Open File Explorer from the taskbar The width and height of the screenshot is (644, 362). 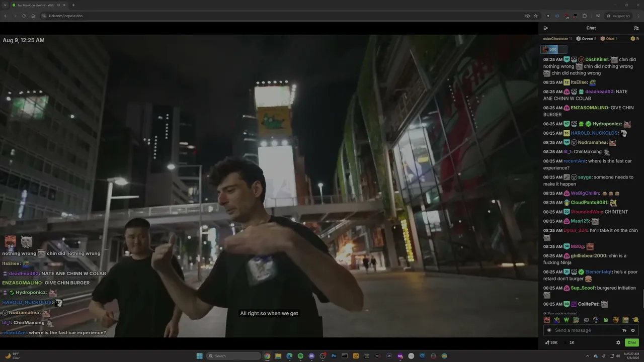(x=278, y=356)
